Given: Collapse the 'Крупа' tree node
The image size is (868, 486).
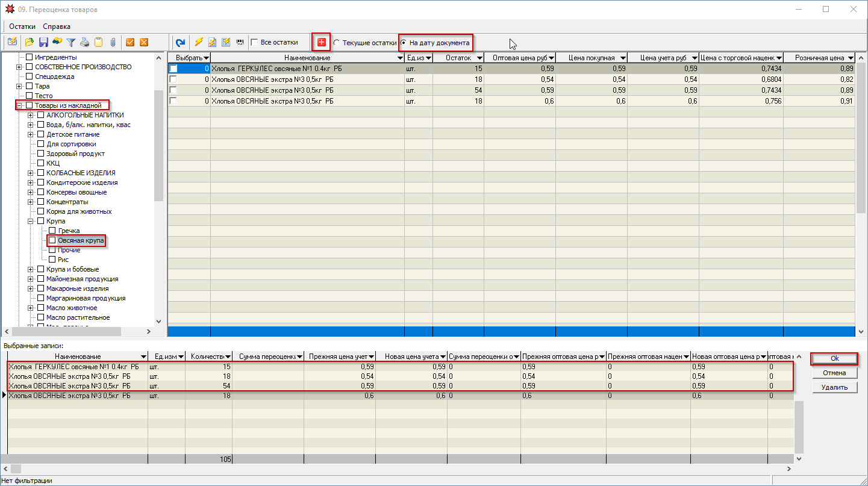Looking at the screenshot, I should (x=31, y=221).
